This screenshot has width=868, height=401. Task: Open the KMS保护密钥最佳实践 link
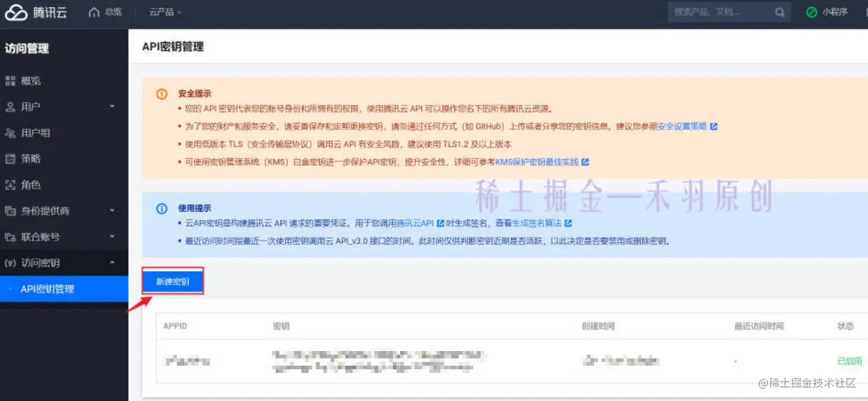[537, 162]
